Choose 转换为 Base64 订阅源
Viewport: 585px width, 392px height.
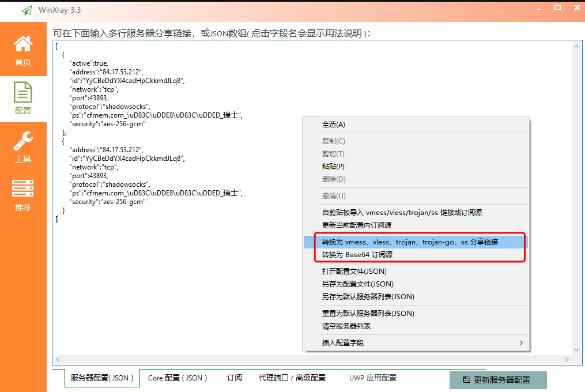[416, 255]
